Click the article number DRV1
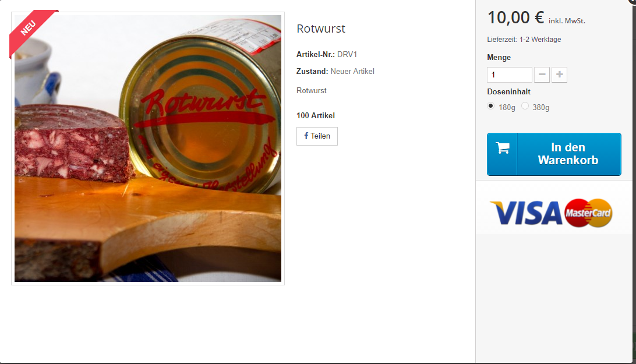 [347, 54]
